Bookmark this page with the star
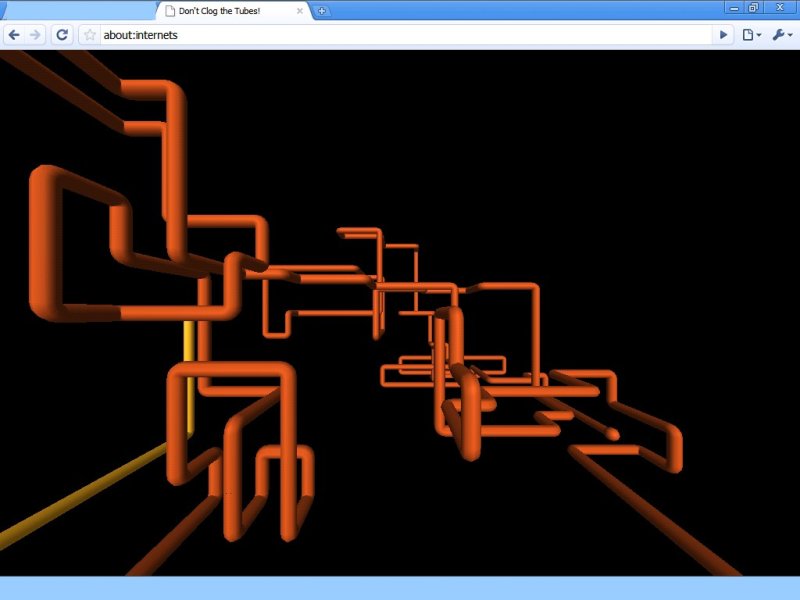Screen dimensions: 800x600 [x=90, y=34]
